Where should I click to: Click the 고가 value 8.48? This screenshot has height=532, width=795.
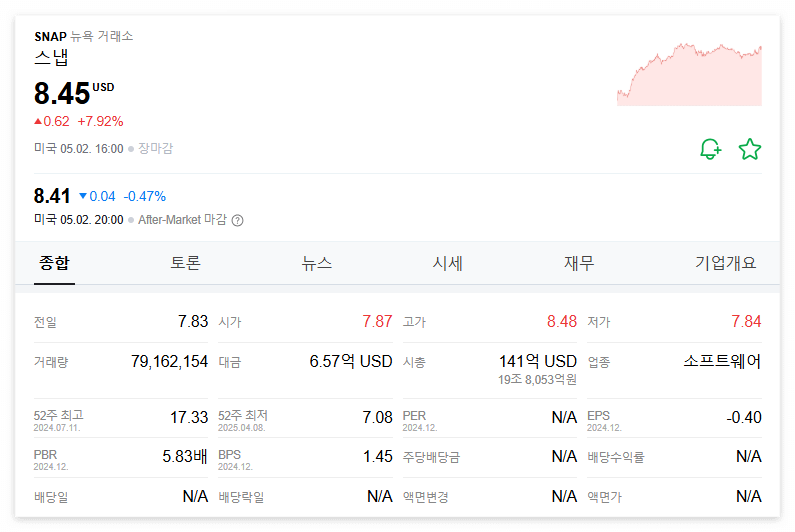(562, 321)
